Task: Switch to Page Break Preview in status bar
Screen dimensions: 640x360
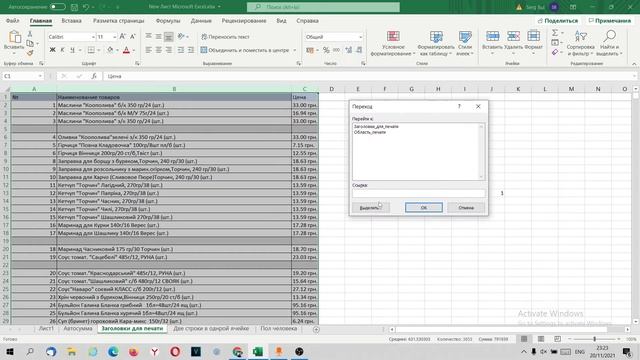Action: [558, 339]
